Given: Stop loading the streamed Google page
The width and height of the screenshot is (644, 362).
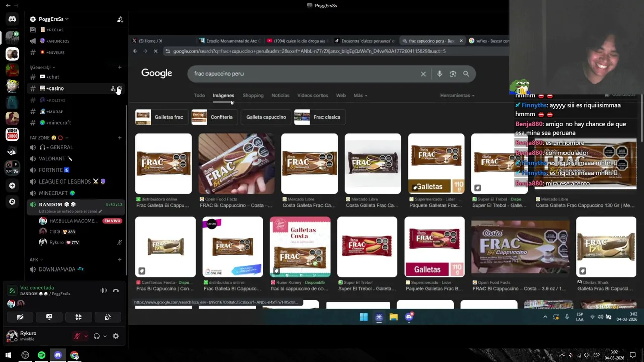Looking at the screenshot, I should click(155, 51).
